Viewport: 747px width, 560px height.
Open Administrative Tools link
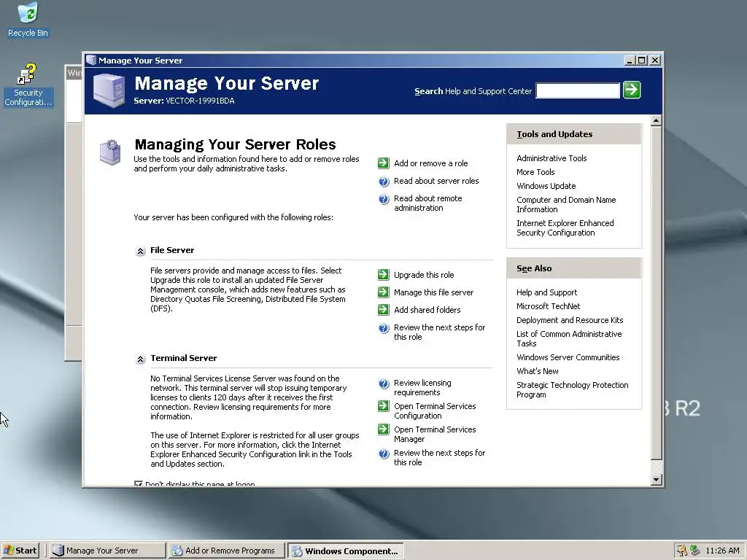[x=551, y=158]
